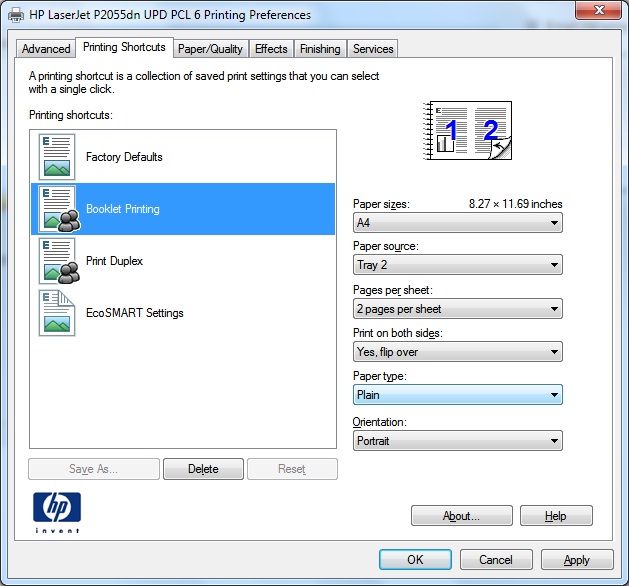Open the Paper type dropdown showing Plain
Screen dimensions: 629x586
pyautogui.click(x=458, y=395)
